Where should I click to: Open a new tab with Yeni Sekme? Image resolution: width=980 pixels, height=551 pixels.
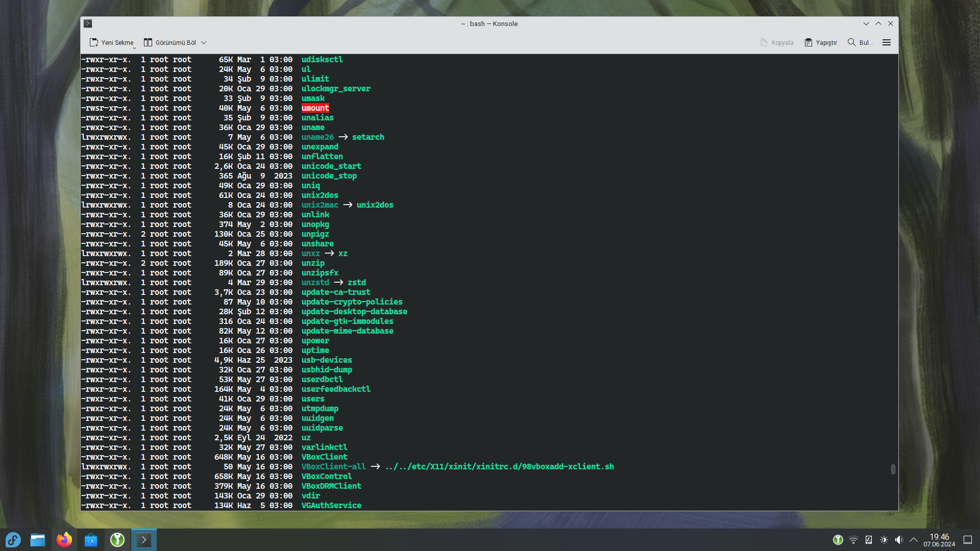111,42
